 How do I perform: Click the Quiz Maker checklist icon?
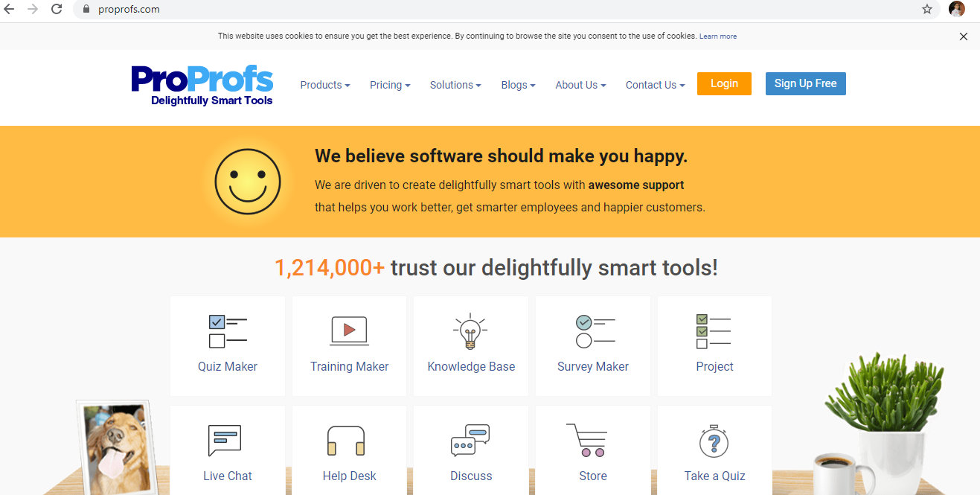coord(228,331)
